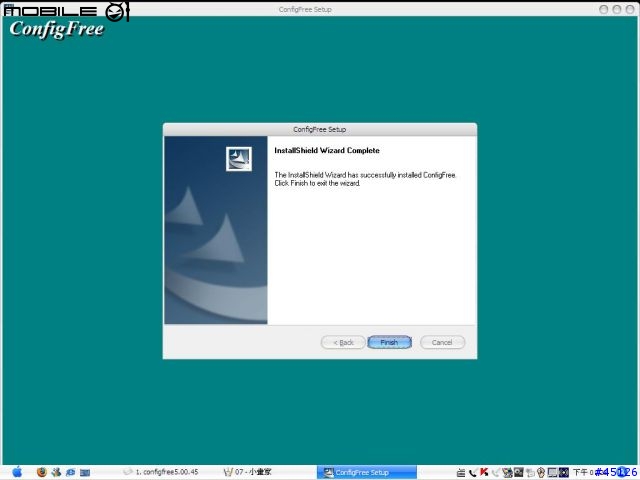
Task: Click the ConfigFree Setup dialog title bar
Action: pos(320,129)
